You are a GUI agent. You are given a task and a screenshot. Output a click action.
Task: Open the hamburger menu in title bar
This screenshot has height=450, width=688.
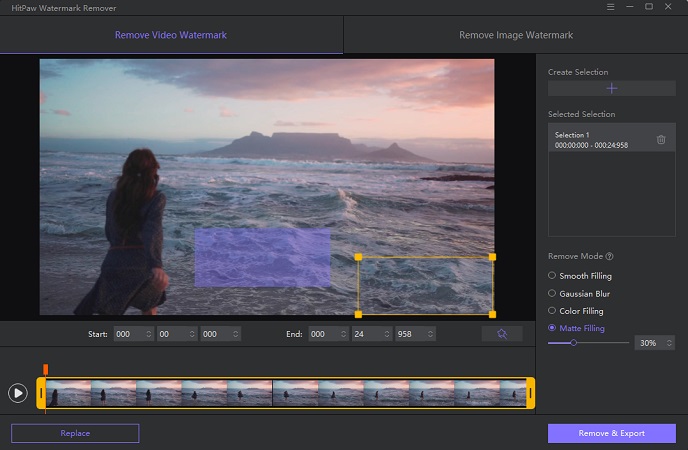click(x=610, y=7)
